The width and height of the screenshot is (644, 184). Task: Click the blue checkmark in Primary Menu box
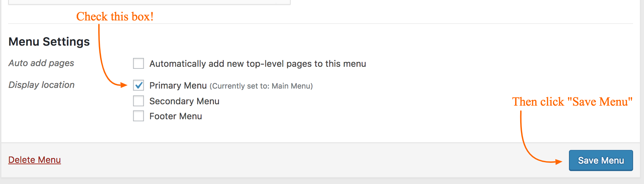click(x=138, y=85)
